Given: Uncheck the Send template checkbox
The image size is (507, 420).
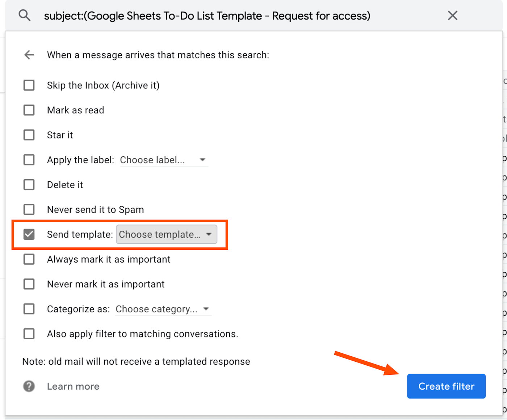Looking at the screenshot, I should point(29,234).
